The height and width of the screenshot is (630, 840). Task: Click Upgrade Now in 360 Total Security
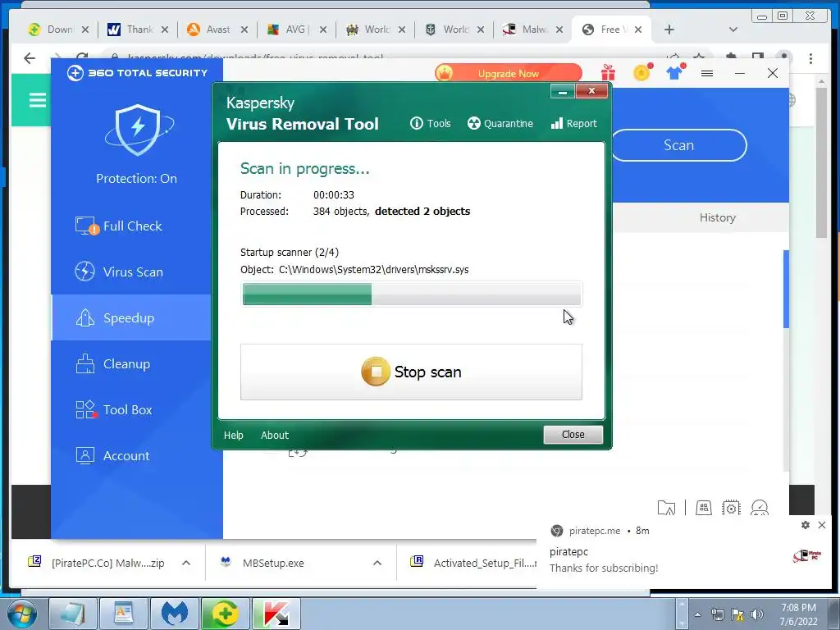tap(508, 73)
